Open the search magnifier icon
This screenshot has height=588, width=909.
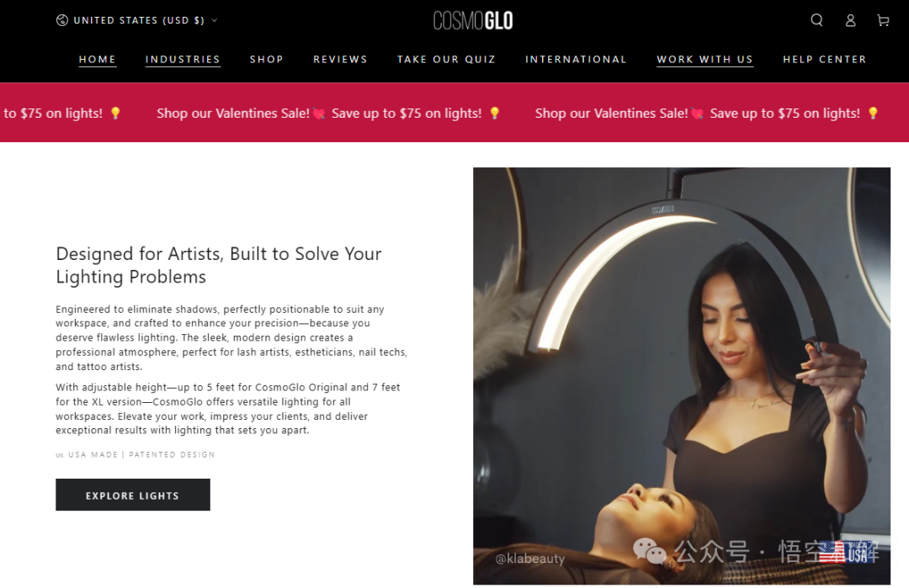point(816,20)
